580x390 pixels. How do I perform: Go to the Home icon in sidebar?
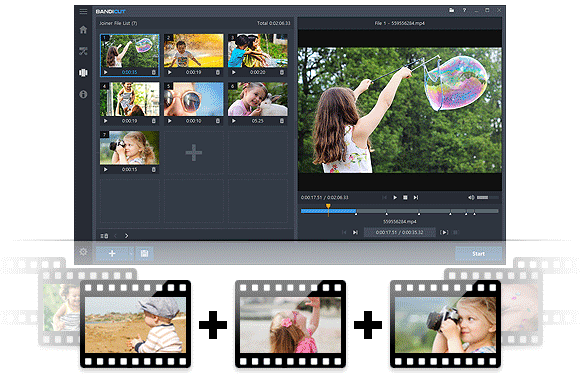[x=83, y=30]
